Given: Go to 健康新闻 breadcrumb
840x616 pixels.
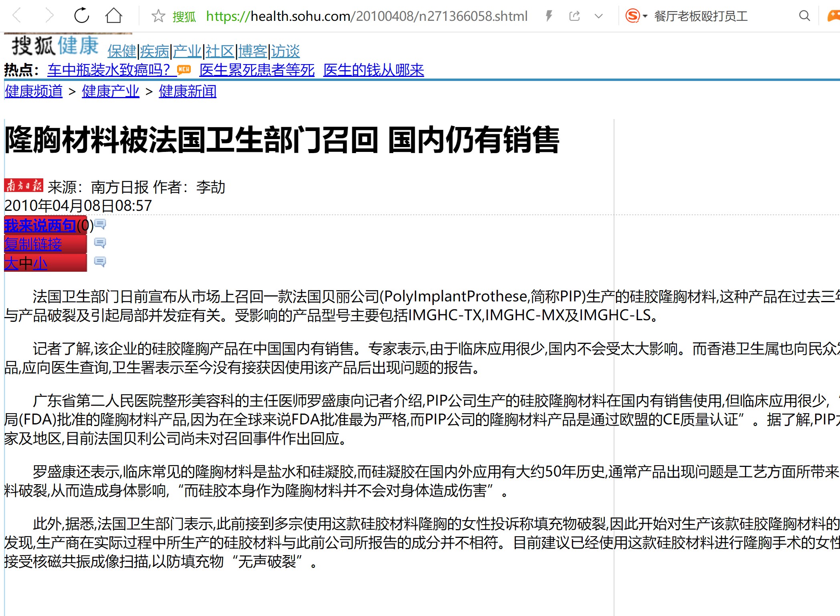Looking at the screenshot, I should click(188, 91).
